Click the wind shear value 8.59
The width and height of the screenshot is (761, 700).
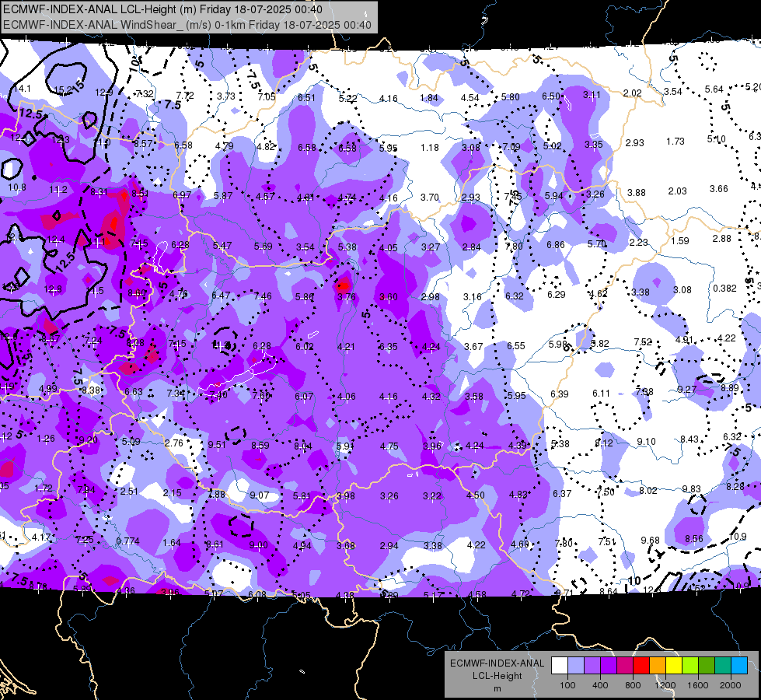pos(260,445)
